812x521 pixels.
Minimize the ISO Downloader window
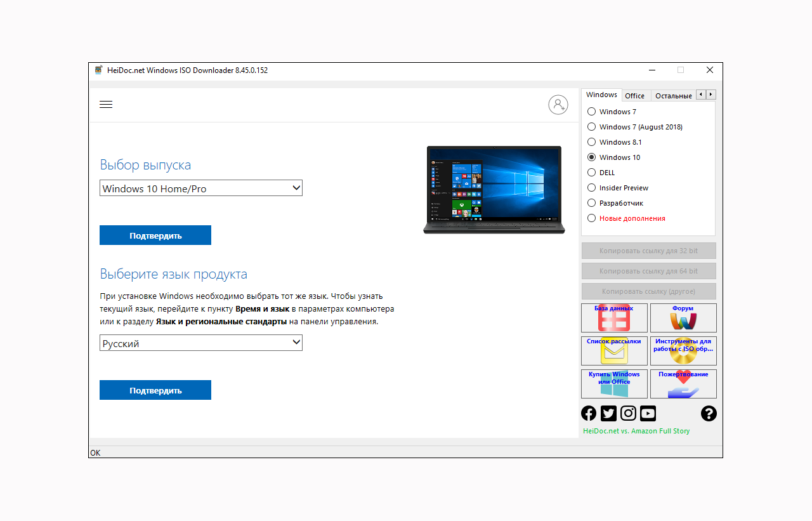(x=652, y=70)
